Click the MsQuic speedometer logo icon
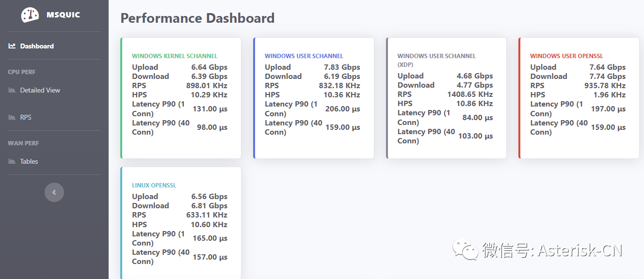Image resolution: width=644 pixels, height=279 pixels. coord(30,15)
